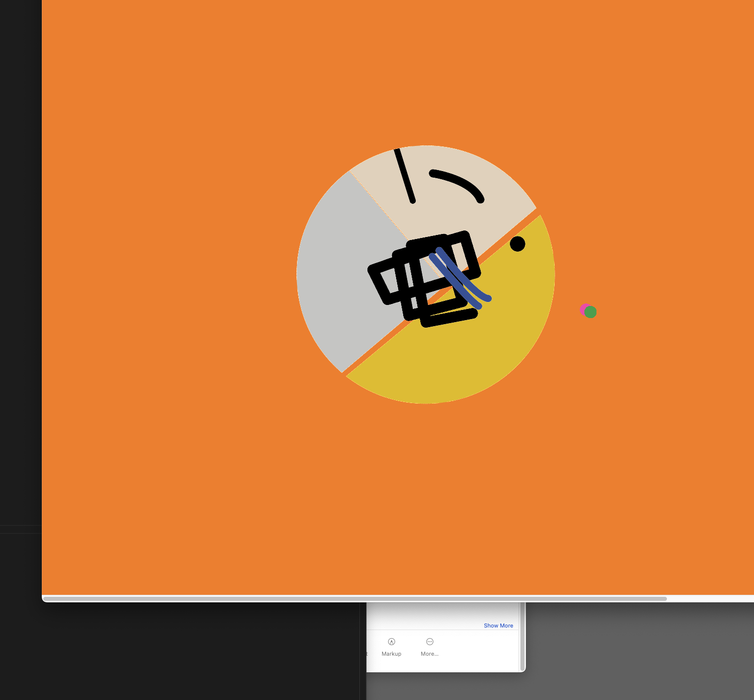Open the More... actions menu
The width and height of the screenshot is (754, 700).
[429, 647]
